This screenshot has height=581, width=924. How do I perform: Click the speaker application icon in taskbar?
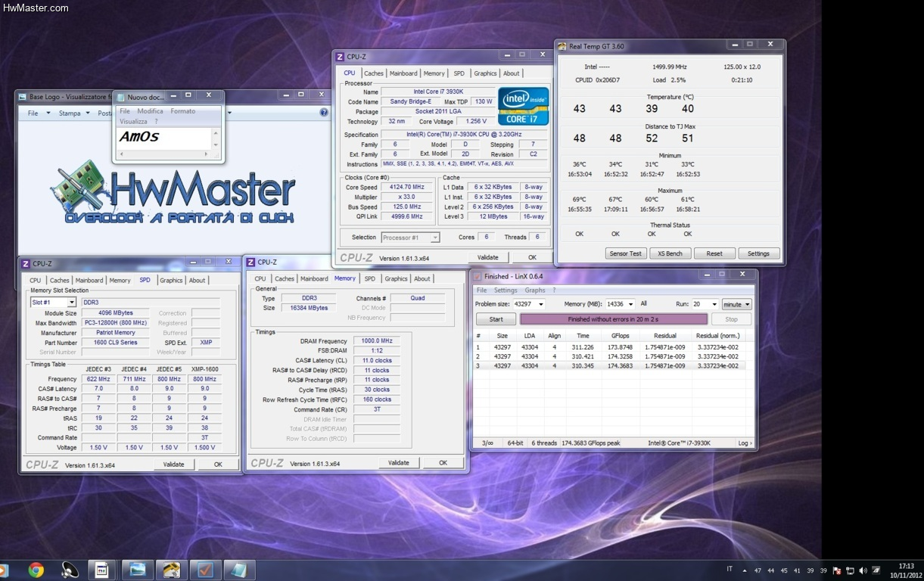[x=70, y=570]
